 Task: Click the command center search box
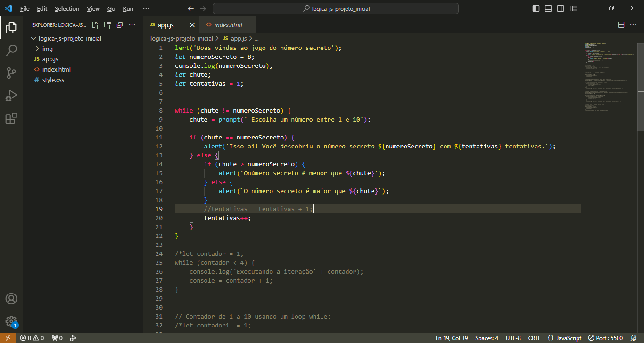335,8
